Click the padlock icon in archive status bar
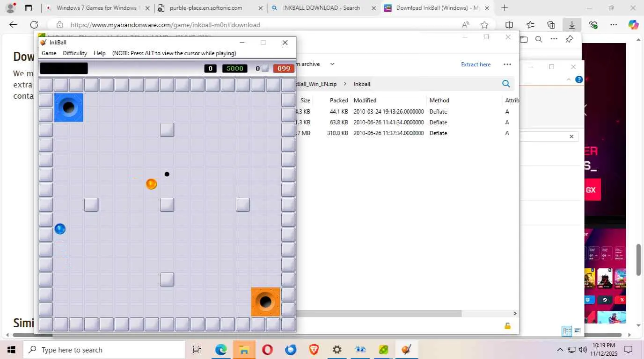This screenshot has height=359, width=644. pos(507,326)
